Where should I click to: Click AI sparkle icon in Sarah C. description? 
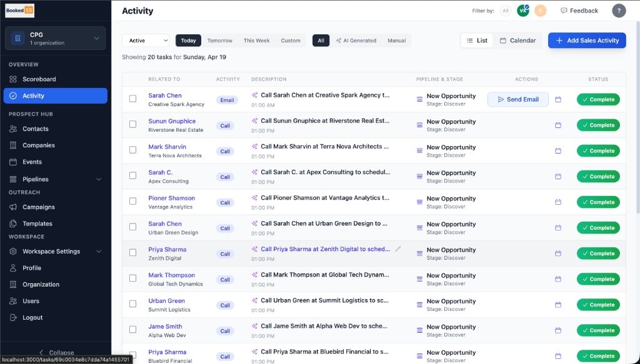[255, 172]
